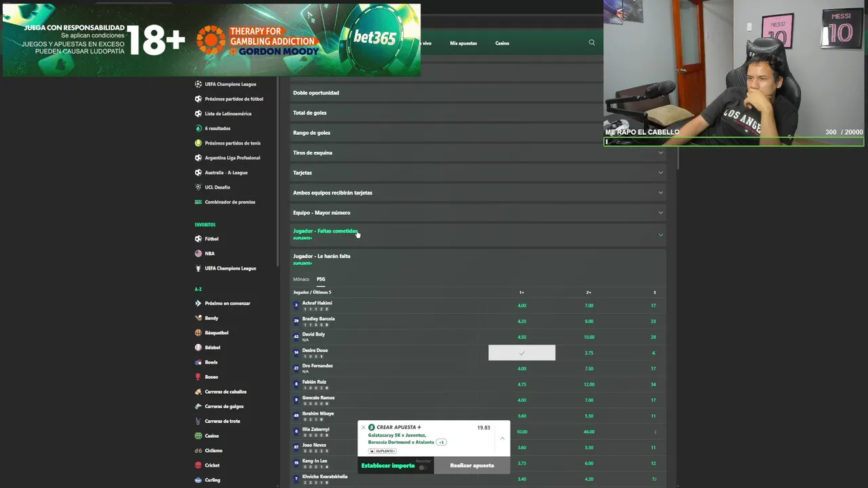The image size is (868, 488).
Task: Switch to the PSG team tab
Action: pos(321,279)
